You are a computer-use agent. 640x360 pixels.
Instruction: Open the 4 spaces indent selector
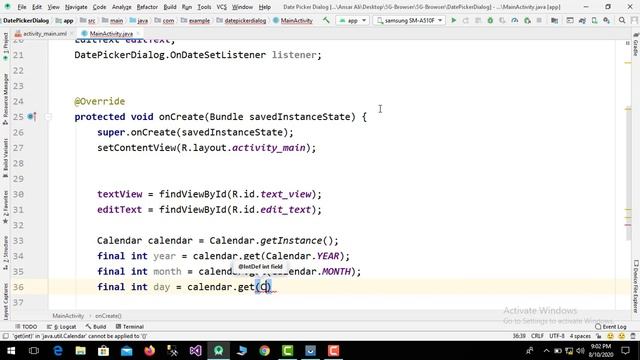click(580, 336)
